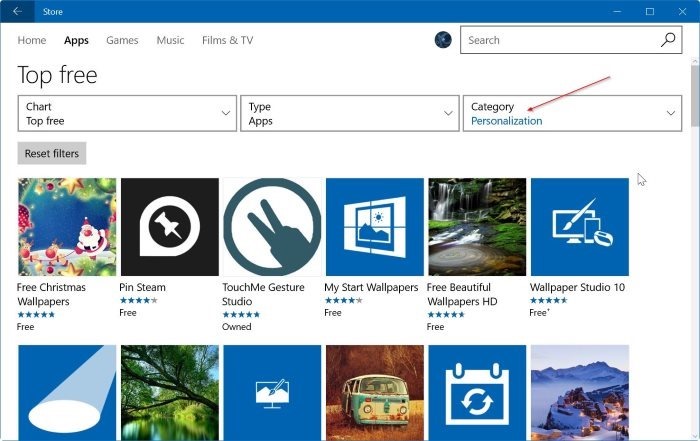Open My Start Wallpapers app icon
This screenshot has height=441, width=700.
point(375,227)
